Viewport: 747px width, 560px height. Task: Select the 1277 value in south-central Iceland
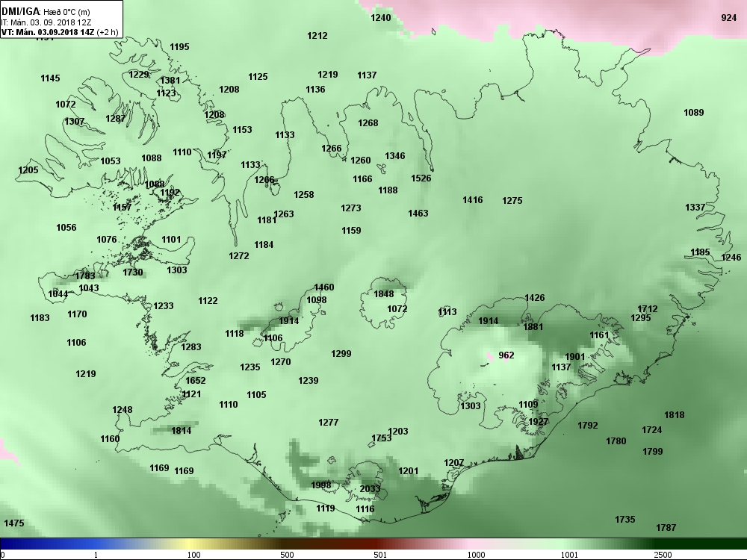328,423
